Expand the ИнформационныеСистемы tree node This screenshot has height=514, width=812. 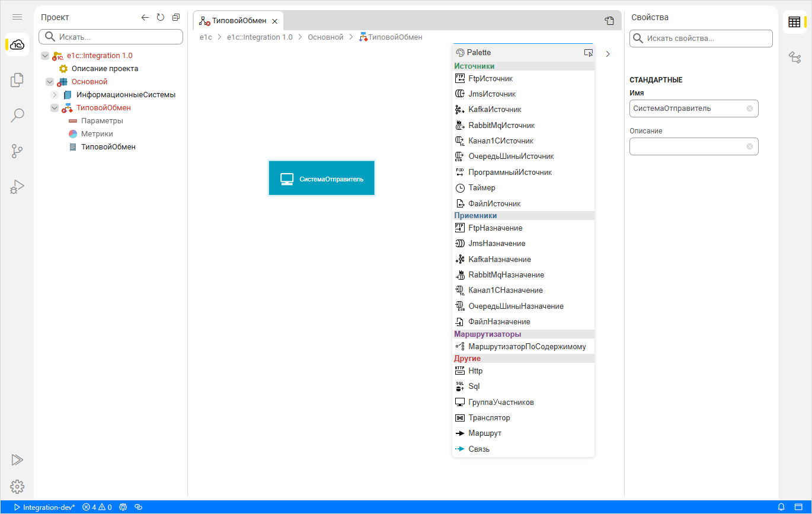point(55,95)
